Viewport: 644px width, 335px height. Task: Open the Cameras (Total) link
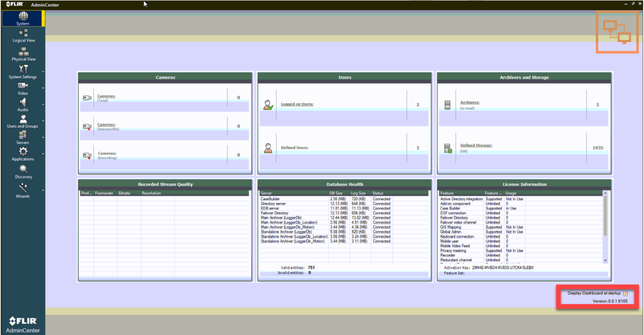coord(106,96)
